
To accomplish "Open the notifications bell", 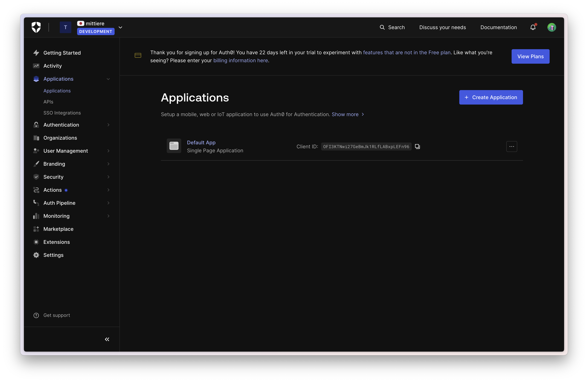I will coord(533,27).
